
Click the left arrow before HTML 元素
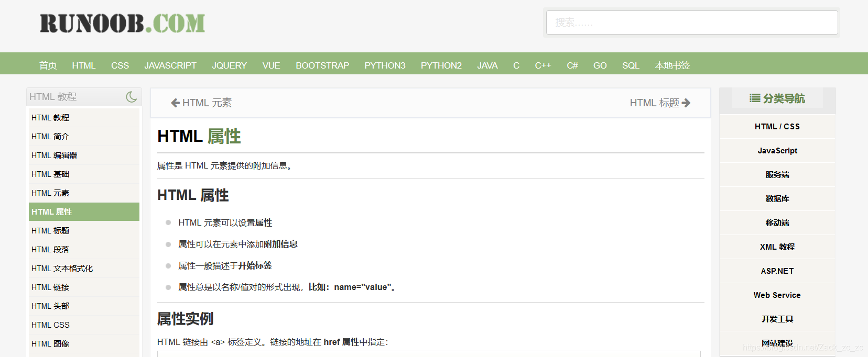176,103
